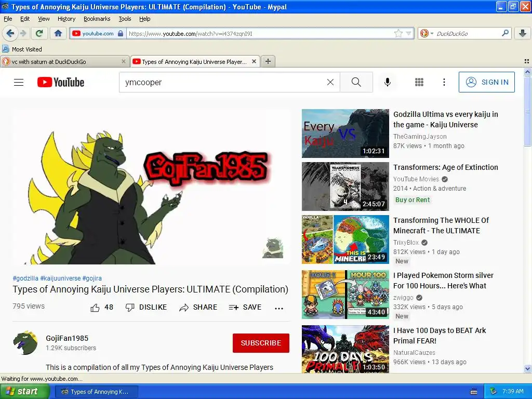Open the Windows start button
This screenshot has width=532, height=399.
coord(24,392)
